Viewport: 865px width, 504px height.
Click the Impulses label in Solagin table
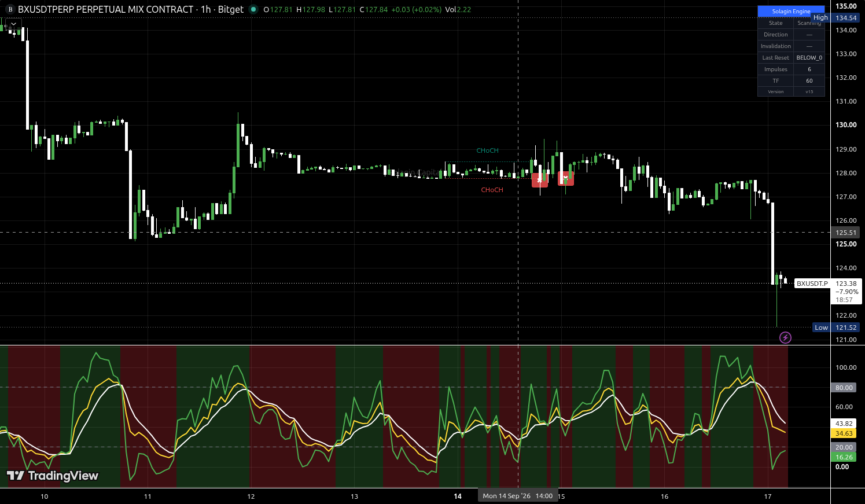pos(775,69)
